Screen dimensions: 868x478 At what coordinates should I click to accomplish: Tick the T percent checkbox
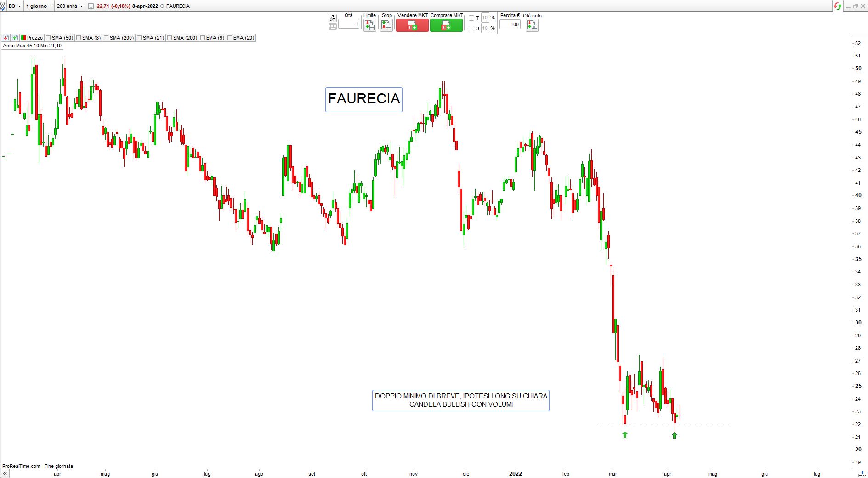coord(471,18)
